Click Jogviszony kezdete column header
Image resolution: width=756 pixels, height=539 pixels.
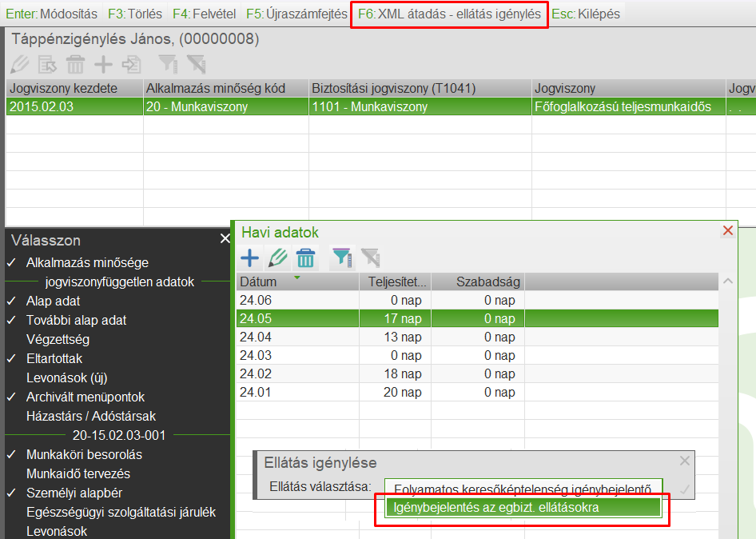point(75,88)
